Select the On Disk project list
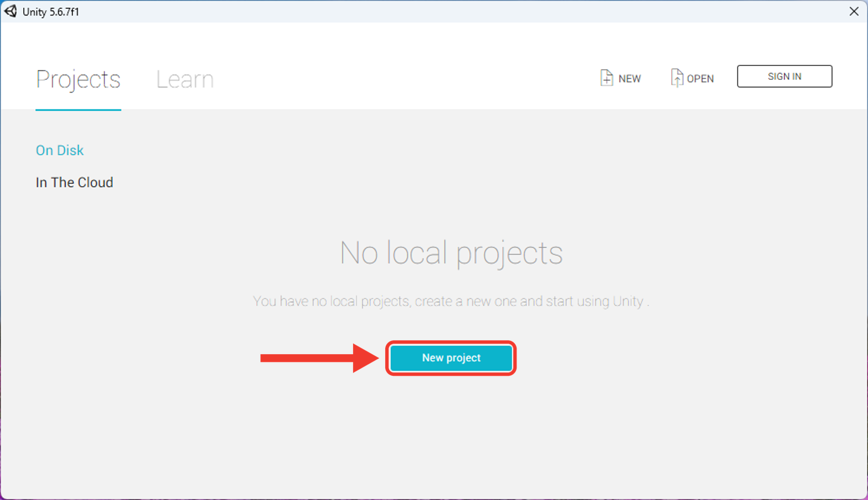The image size is (868, 500). [x=60, y=150]
